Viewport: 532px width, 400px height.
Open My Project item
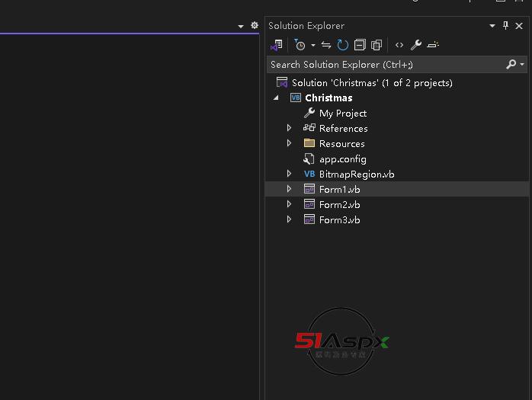tap(343, 114)
